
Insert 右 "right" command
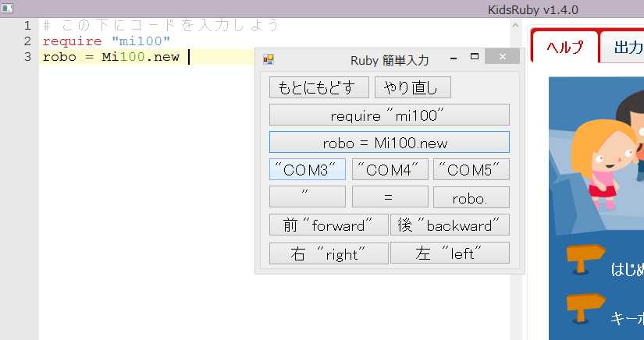pyautogui.click(x=329, y=253)
